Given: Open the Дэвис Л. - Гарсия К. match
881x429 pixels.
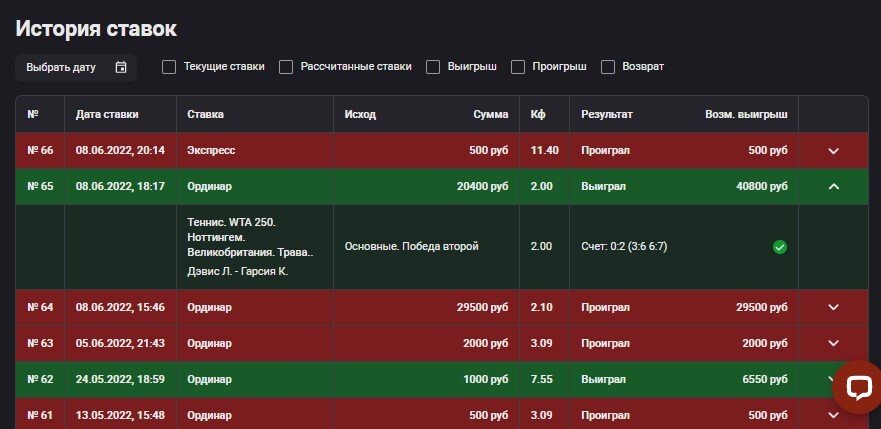Looking at the screenshot, I should 237,271.
